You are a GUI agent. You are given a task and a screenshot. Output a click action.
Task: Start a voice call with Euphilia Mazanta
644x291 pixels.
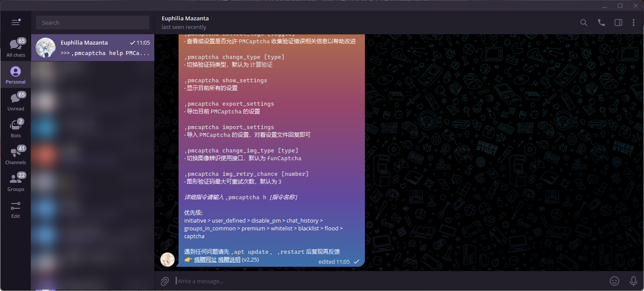pyautogui.click(x=601, y=22)
